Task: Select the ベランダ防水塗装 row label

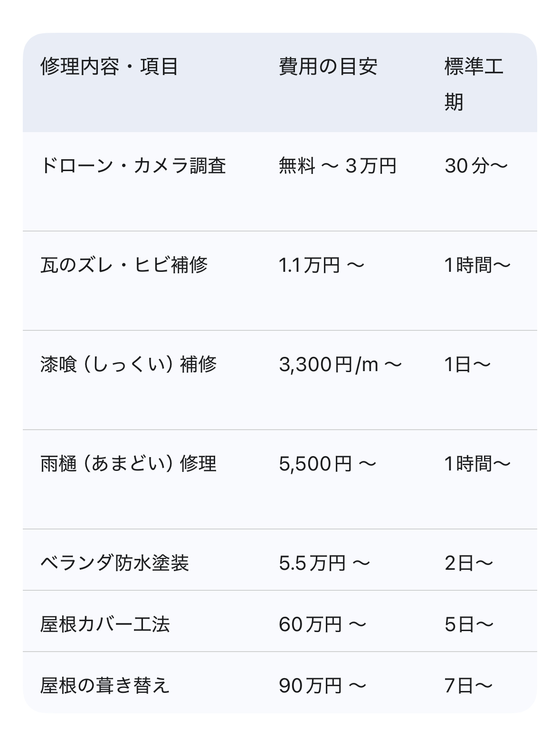Action: coord(115,563)
